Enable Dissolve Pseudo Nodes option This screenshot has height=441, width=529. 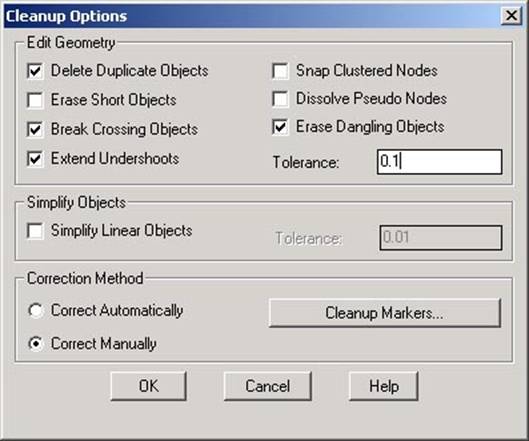click(x=280, y=99)
